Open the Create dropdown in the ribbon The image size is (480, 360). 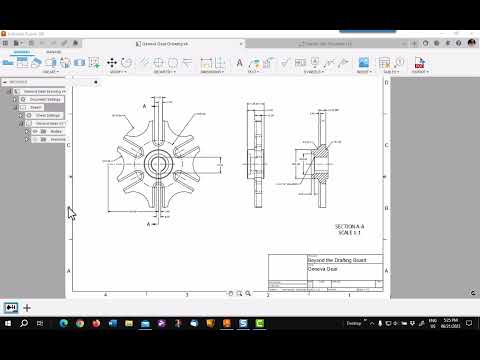[x=50, y=72]
